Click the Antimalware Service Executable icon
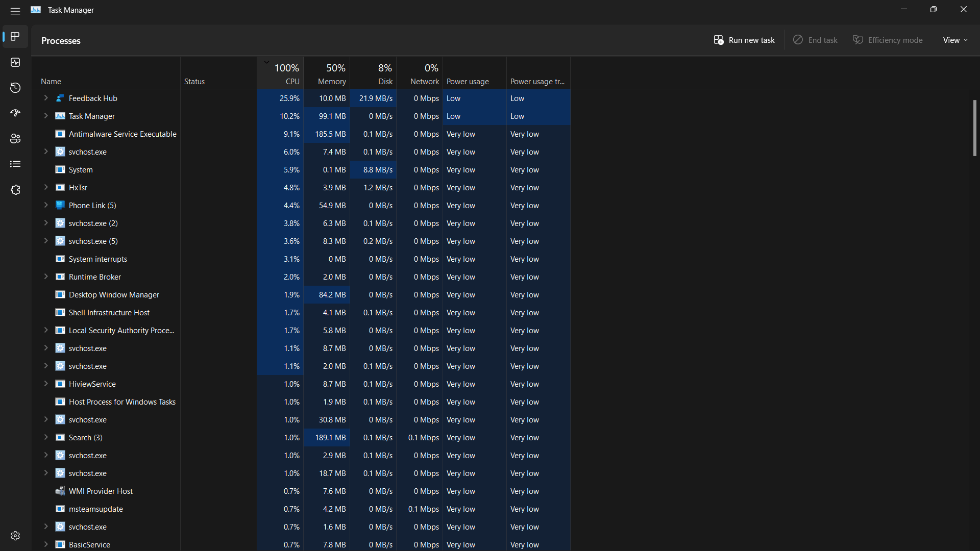Image resolution: width=980 pixels, height=551 pixels. pyautogui.click(x=60, y=134)
